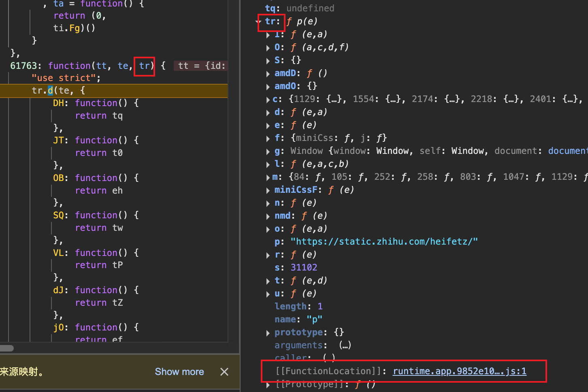Click the dJ: function() line in code

click(96, 290)
